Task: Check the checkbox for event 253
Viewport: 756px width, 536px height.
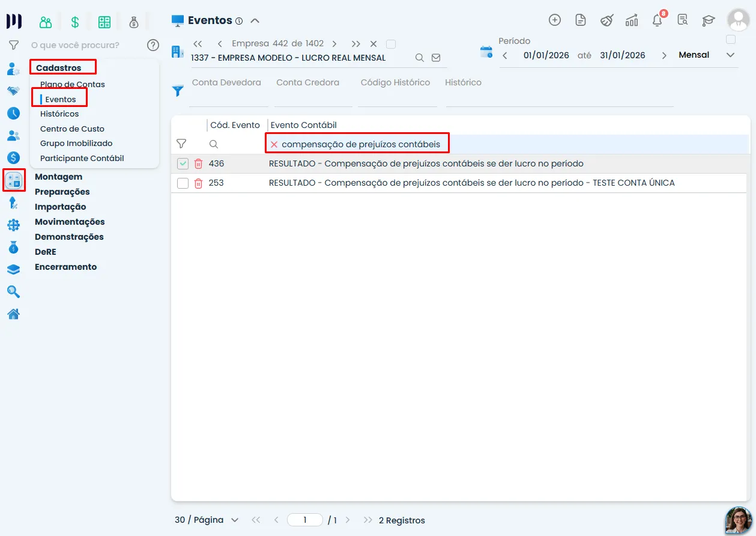Action: click(183, 183)
